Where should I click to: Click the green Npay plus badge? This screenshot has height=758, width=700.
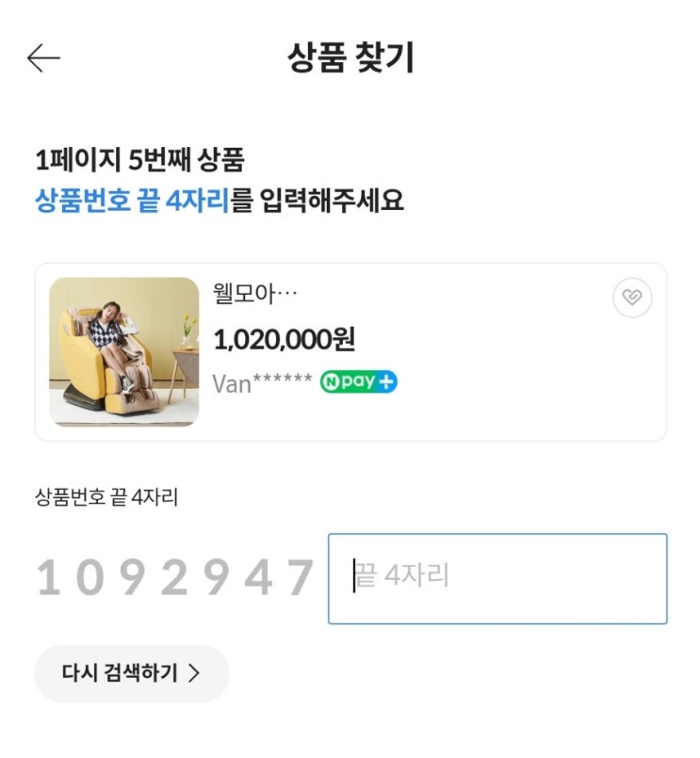pyautogui.click(x=358, y=382)
